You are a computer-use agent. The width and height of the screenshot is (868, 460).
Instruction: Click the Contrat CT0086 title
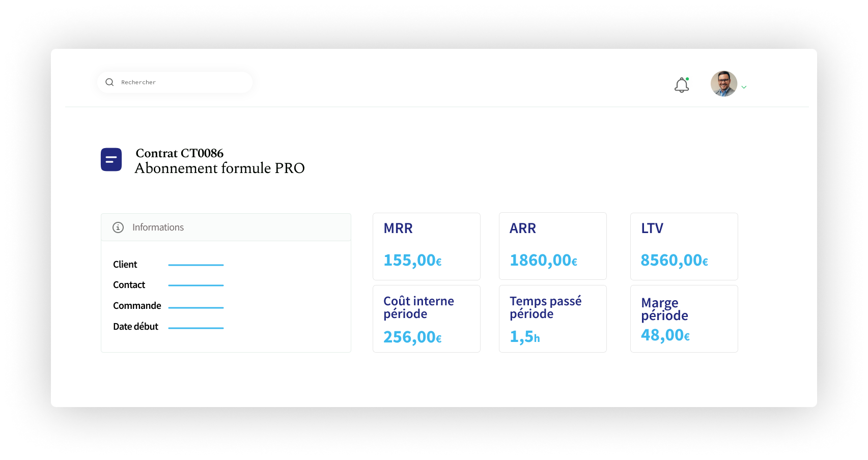[x=180, y=153]
